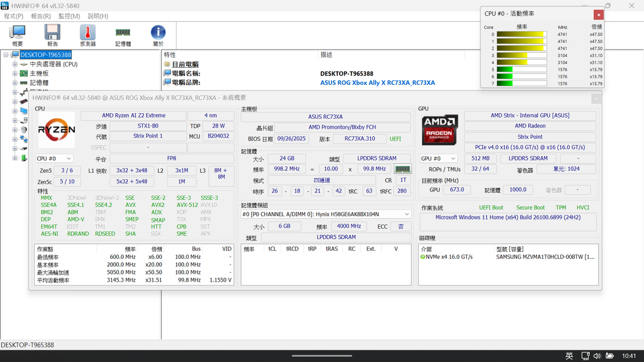Screen dimensions: 644x362
Task: Open the memory module channel DIMM dropdown
Action: [326, 214]
